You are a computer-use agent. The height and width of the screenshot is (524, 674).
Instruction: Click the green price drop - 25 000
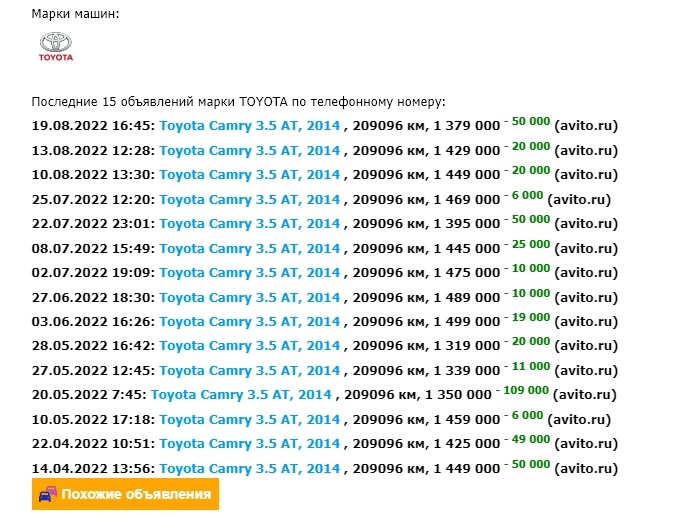pyautogui.click(x=527, y=244)
